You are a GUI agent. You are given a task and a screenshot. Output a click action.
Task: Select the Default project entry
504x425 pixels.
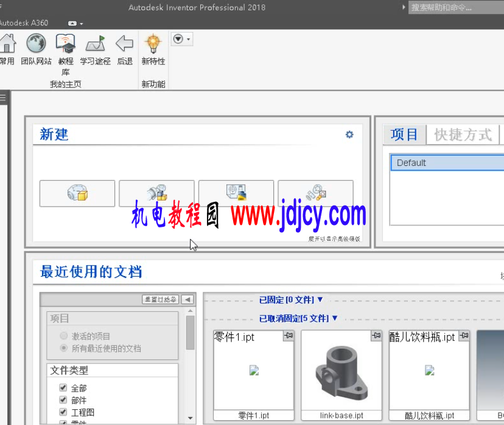pos(447,163)
